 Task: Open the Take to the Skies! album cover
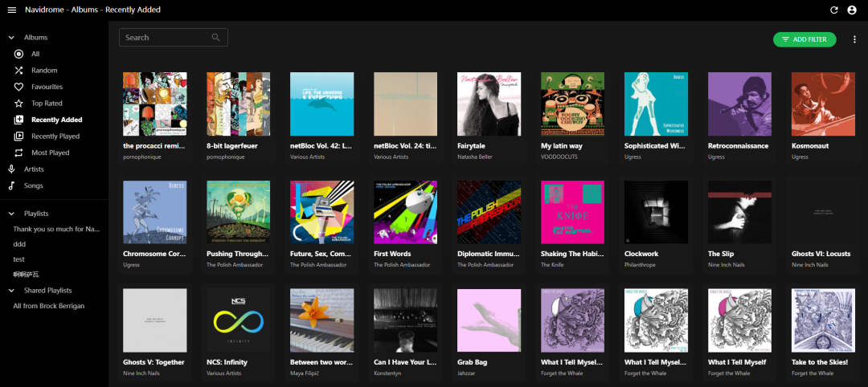[823, 320]
